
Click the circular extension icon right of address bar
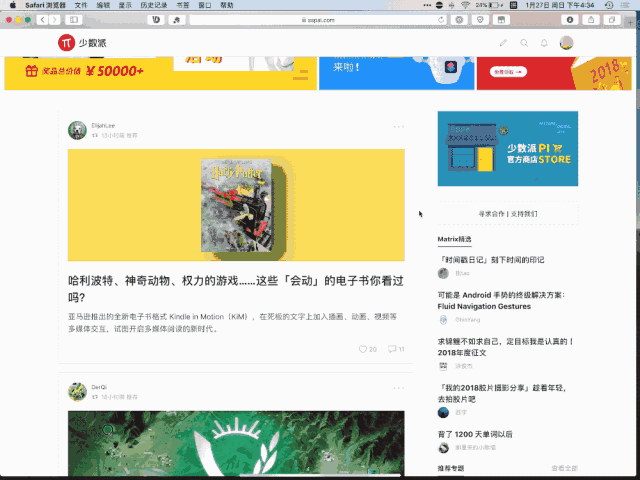[459, 20]
